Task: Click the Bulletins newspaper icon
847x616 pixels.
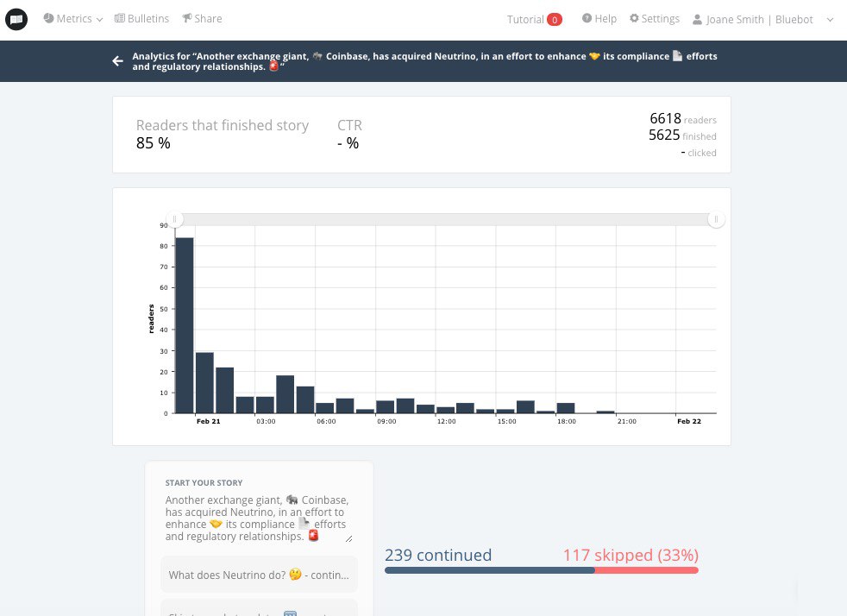Action: 120,18
